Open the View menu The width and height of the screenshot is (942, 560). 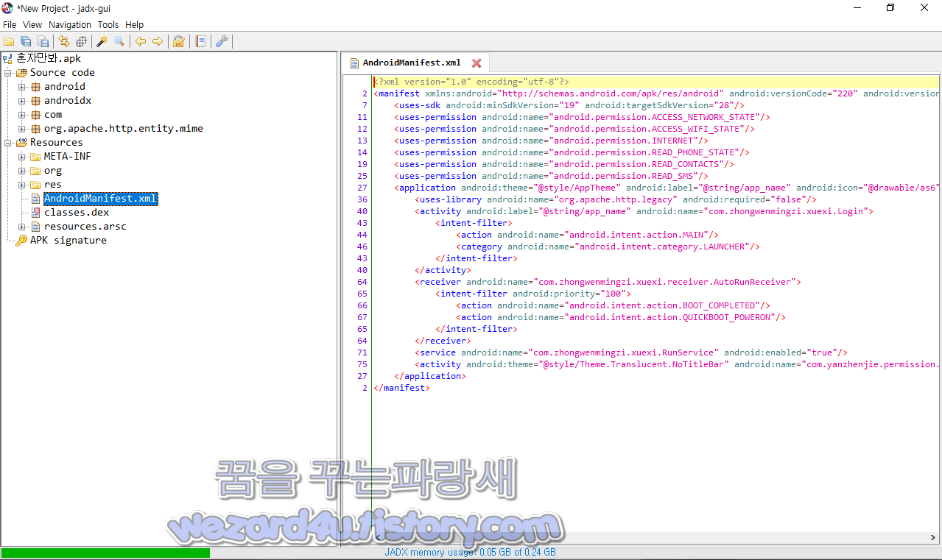coord(32,24)
